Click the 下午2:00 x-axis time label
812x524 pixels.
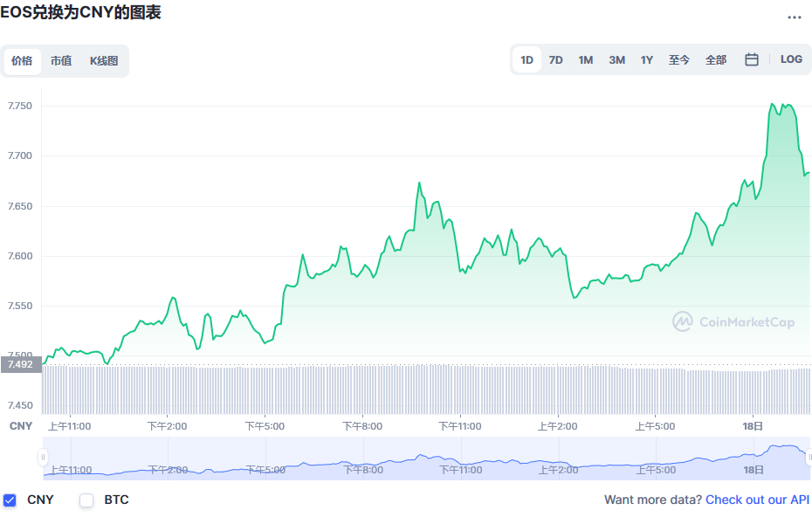coord(168,427)
